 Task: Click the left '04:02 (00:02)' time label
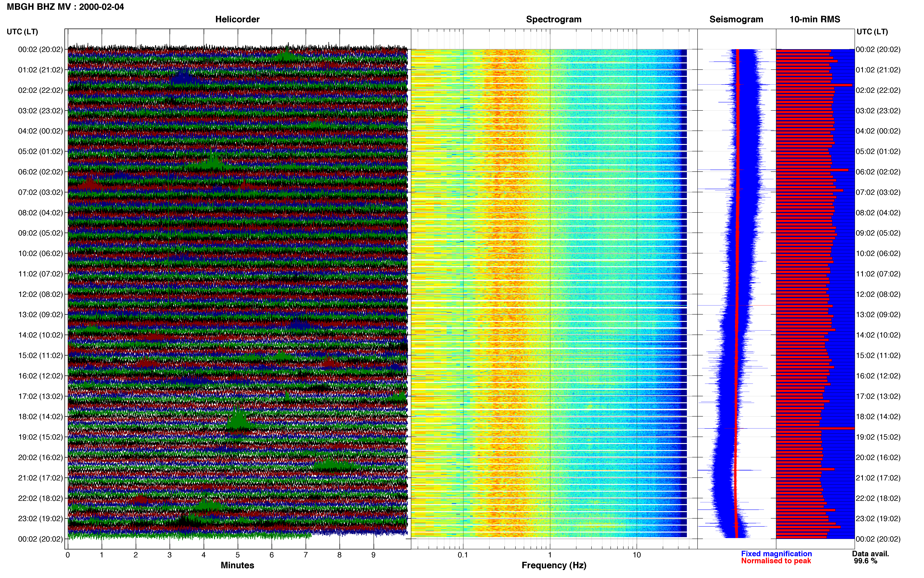click(41, 131)
